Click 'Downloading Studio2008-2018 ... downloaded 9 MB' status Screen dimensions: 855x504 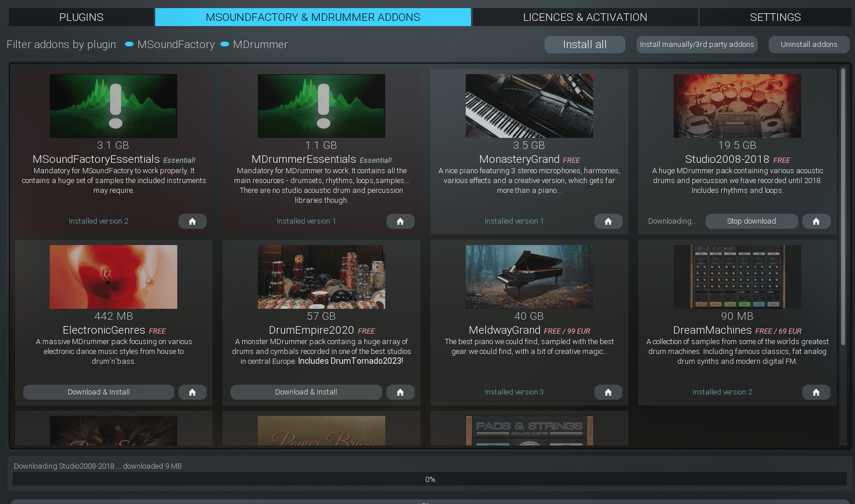point(98,466)
